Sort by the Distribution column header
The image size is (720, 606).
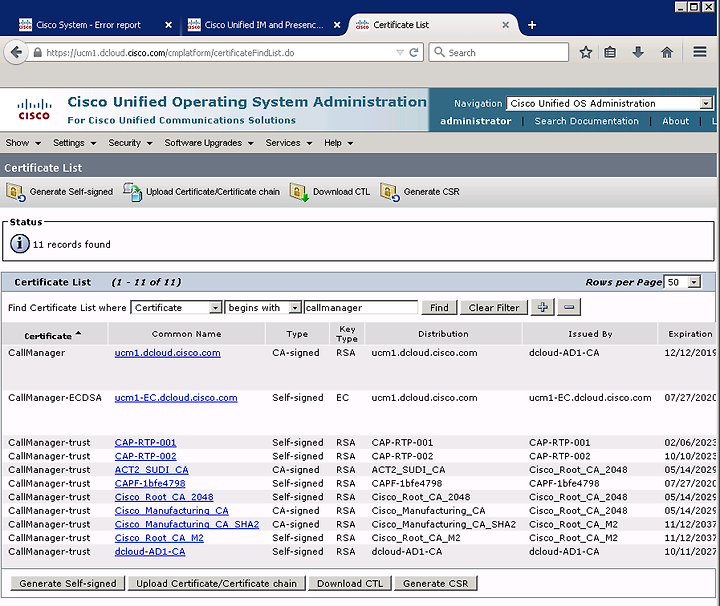(443, 334)
